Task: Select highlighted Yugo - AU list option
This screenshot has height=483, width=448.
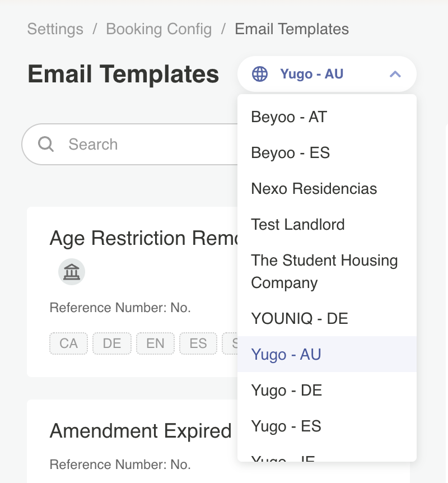Action: [326, 354]
